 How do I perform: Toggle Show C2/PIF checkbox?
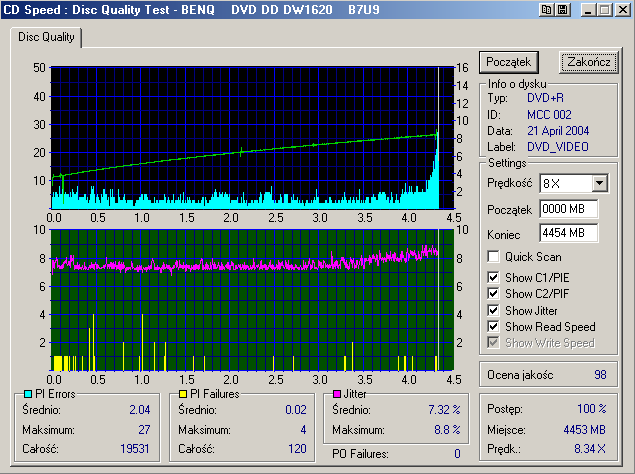click(493, 293)
